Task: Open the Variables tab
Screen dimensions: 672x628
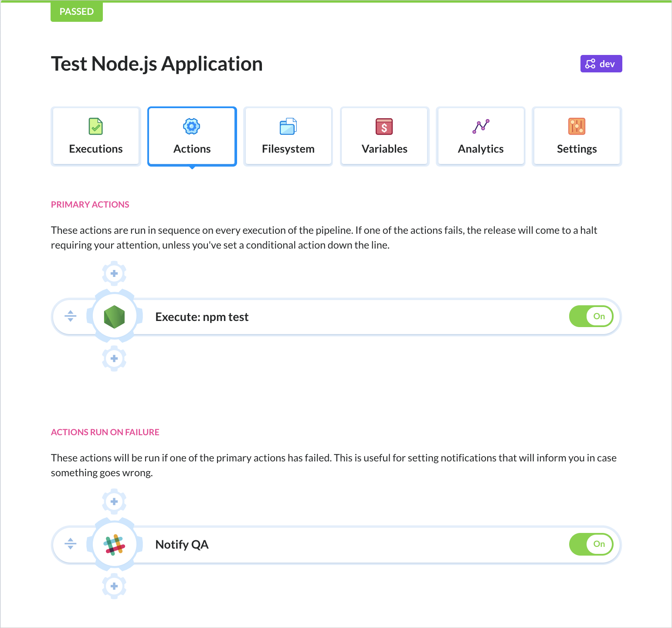Action: [x=384, y=137]
